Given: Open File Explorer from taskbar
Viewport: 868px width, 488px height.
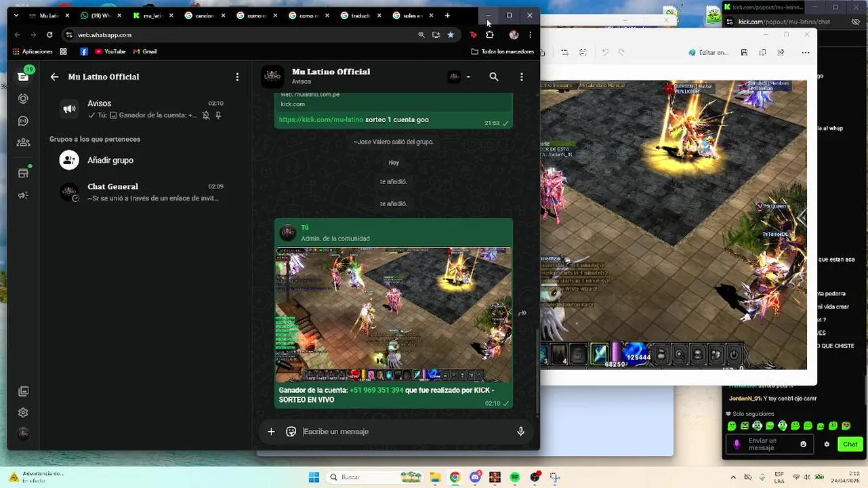Looking at the screenshot, I should [x=435, y=477].
